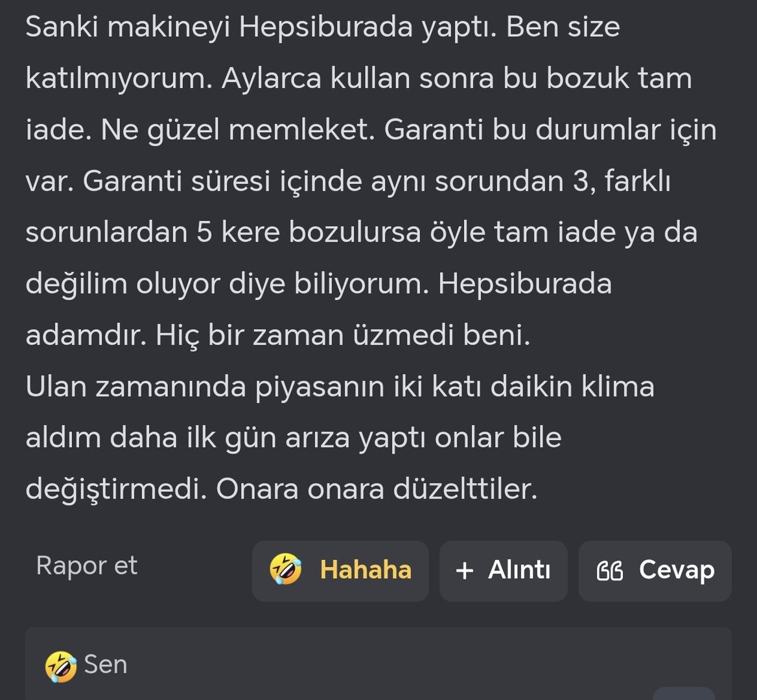The height and width of the screenshot is (700, 757).
Task: Click the Sen reaction name
Action: 106,665
